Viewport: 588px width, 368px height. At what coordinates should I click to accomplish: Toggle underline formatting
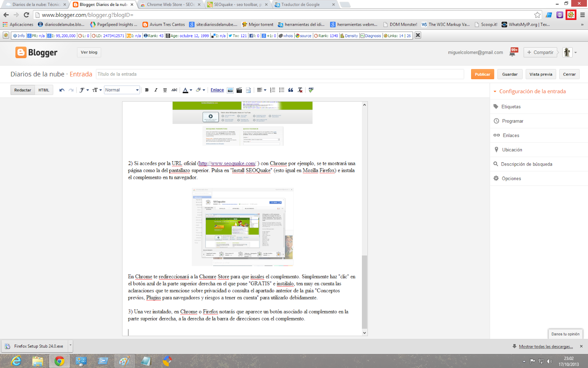pyautogui.click(x=165, y=90)
